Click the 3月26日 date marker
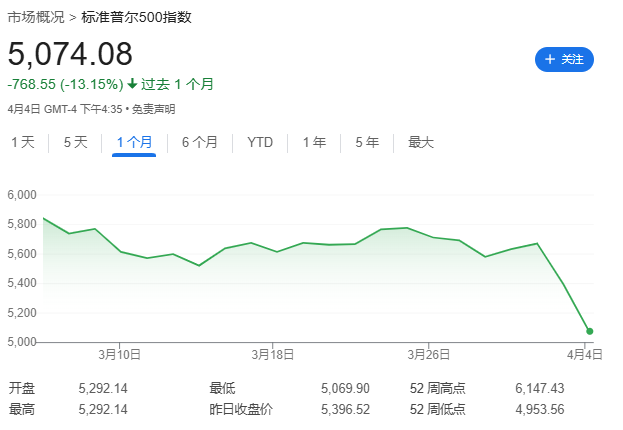This screenshot has width=623, height=430. (x=429, y=354)
